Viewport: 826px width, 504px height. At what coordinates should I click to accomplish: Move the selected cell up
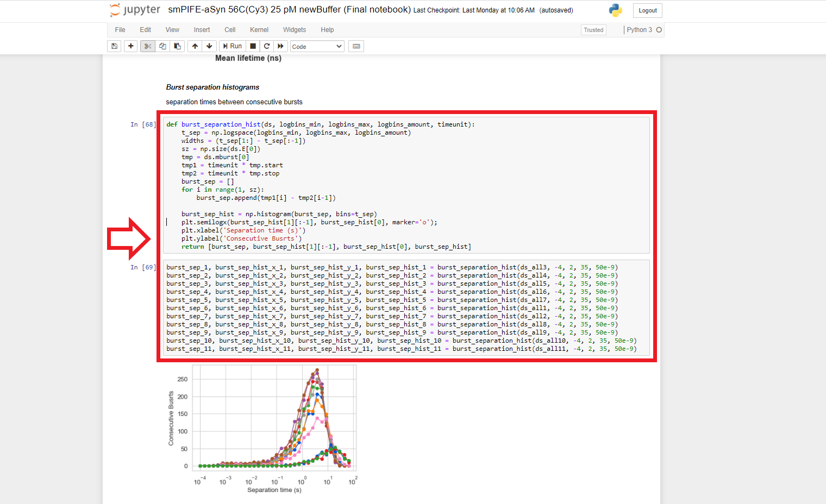(x=195, y=46)
